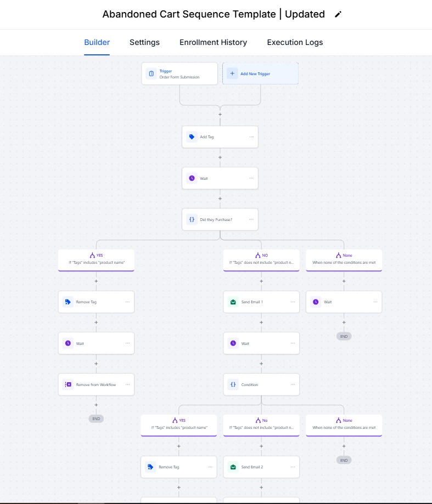Open the Send Email 1 three-dot menu
This screenshot has height=504, width=432.
point(293,302)
